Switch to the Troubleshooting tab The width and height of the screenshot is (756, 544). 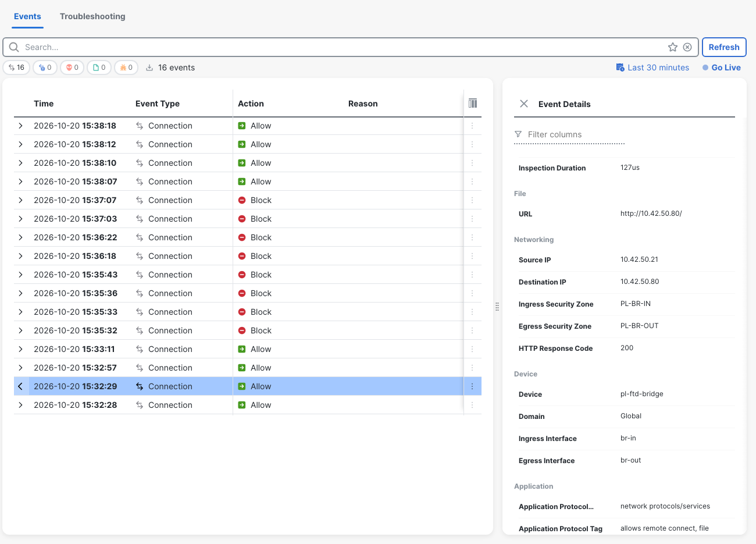coord(92,16)
